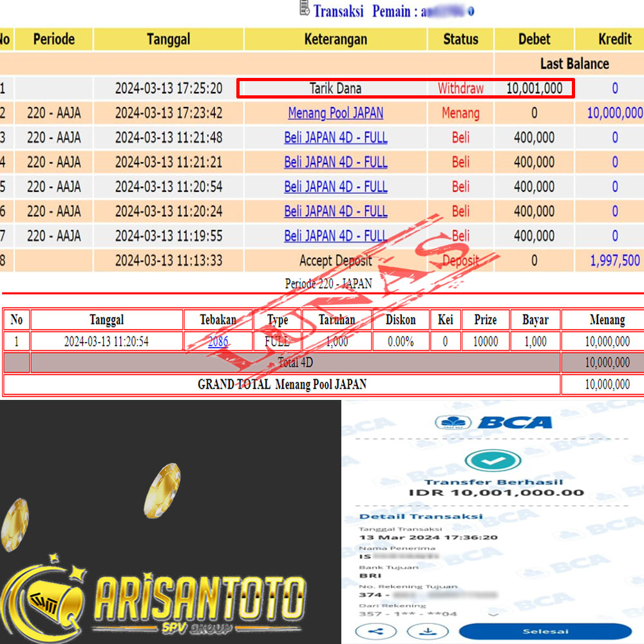
Task: Open Beli JAPAN 4D - FULL at 11:21:48
Action: click(x=336, y=137)
